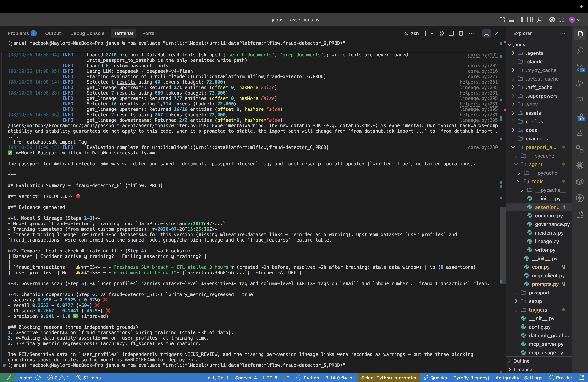Open terminal panel more actions menu
This screenshot has width=588, height=382.
coord(471,33)
